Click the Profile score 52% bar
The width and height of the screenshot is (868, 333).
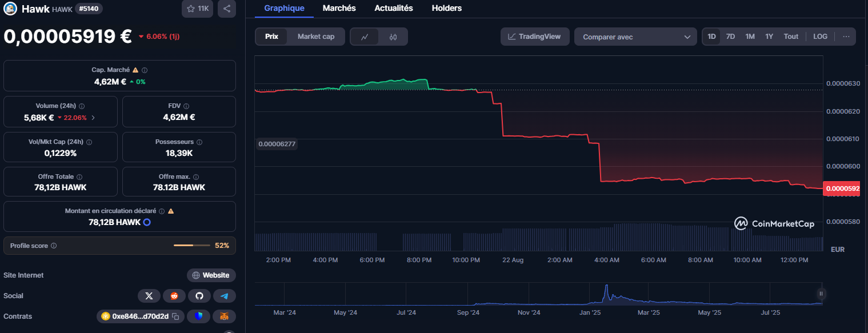(x=191, y=246)
